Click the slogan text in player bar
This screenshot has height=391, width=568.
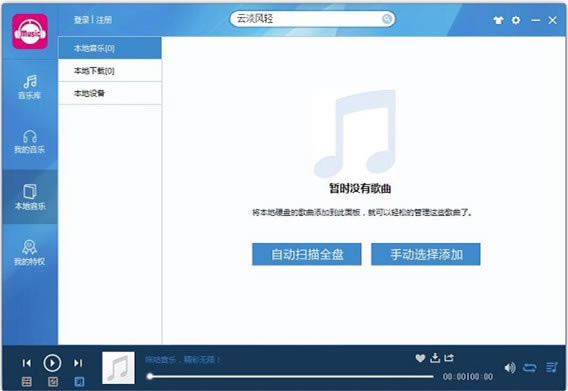183,359
